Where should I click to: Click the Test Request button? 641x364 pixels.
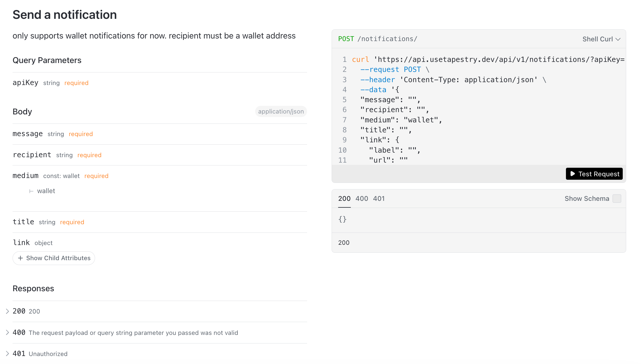tap(594, 174)
